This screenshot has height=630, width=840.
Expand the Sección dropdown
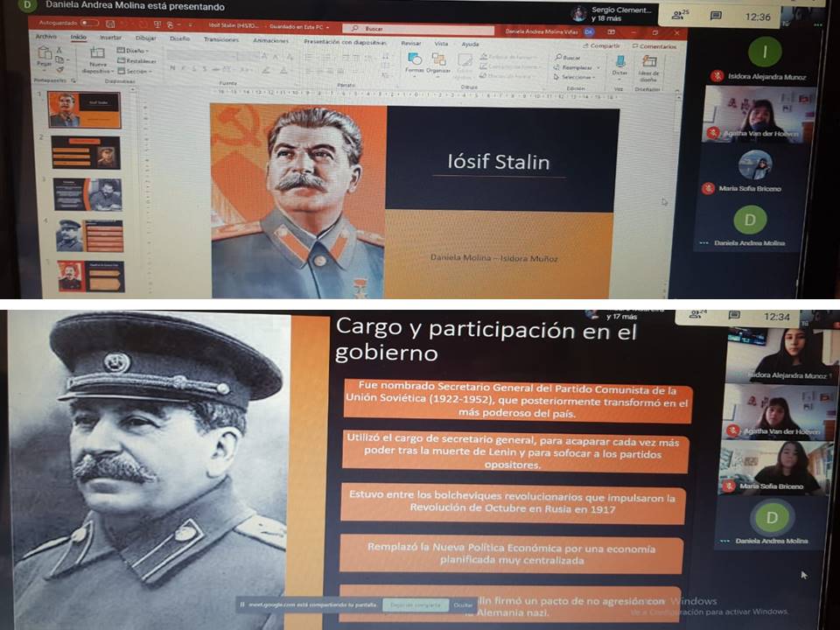[135, 71]
